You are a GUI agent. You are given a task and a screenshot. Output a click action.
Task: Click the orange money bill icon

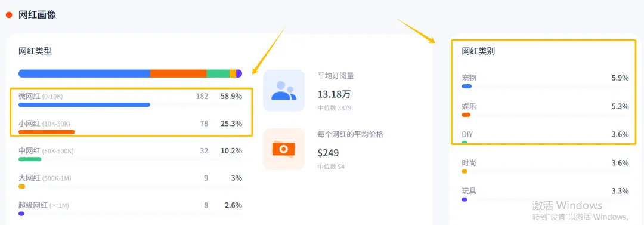pyautogui.click(x=284, y=149)
